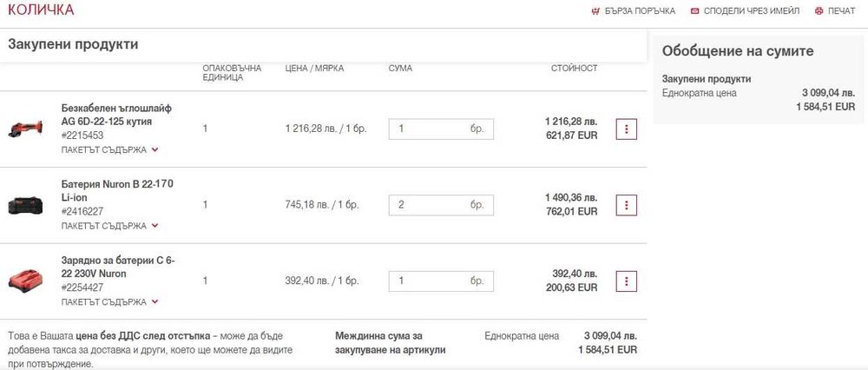Click item number #2416227

point(82,212)
